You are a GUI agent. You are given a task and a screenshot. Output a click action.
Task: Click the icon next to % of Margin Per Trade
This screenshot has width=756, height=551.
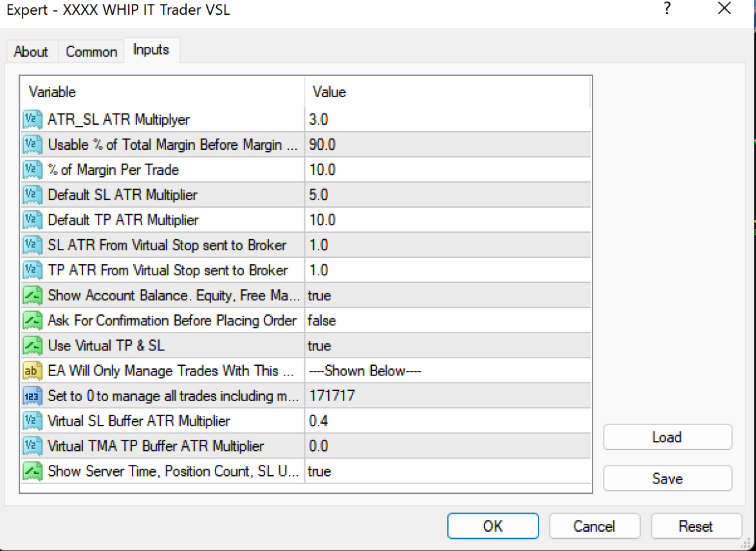click(32, 170)
